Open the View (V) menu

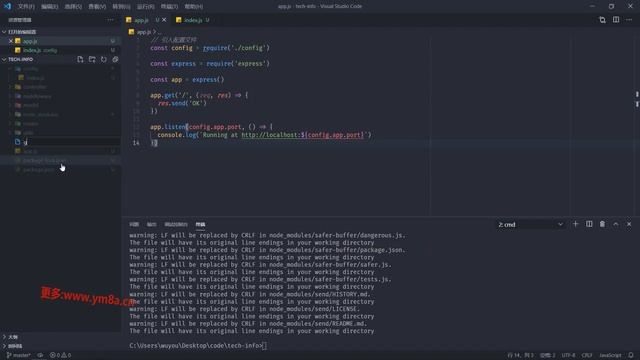click(x=97, y=7)
